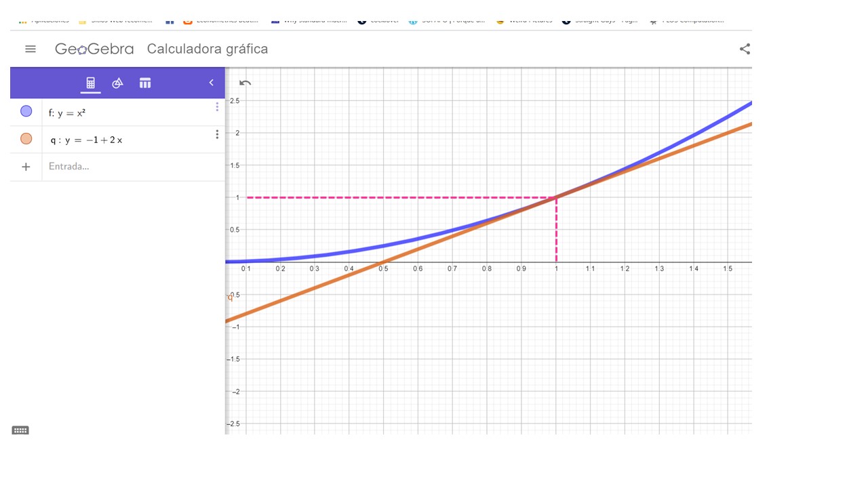Screen dimensions: 868x488
Task: Click the Calculadora gráfica title
Action: pos(208,49)
